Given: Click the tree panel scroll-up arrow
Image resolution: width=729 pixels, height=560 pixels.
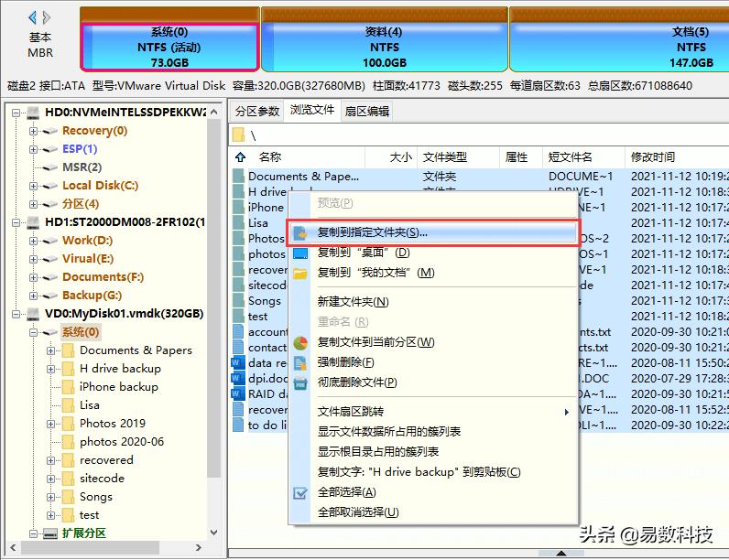Looking at the screenshot, I should [x=214, y=112].
